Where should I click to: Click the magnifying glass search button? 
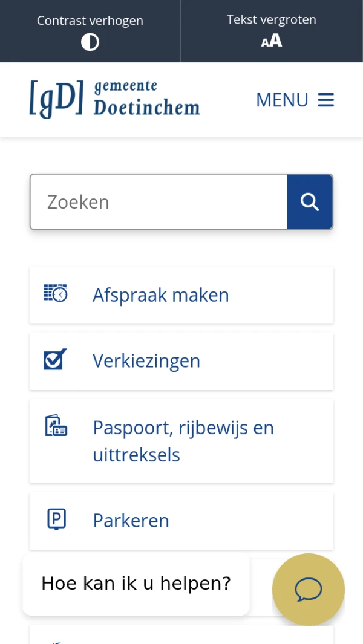[x=310, y=202]
